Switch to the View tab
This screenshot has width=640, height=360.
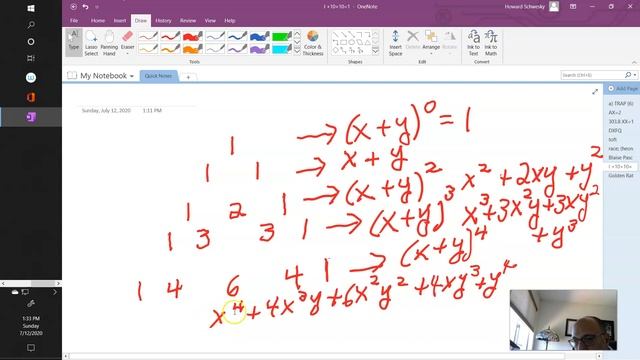pyautogui.click(x=210, y=20)
